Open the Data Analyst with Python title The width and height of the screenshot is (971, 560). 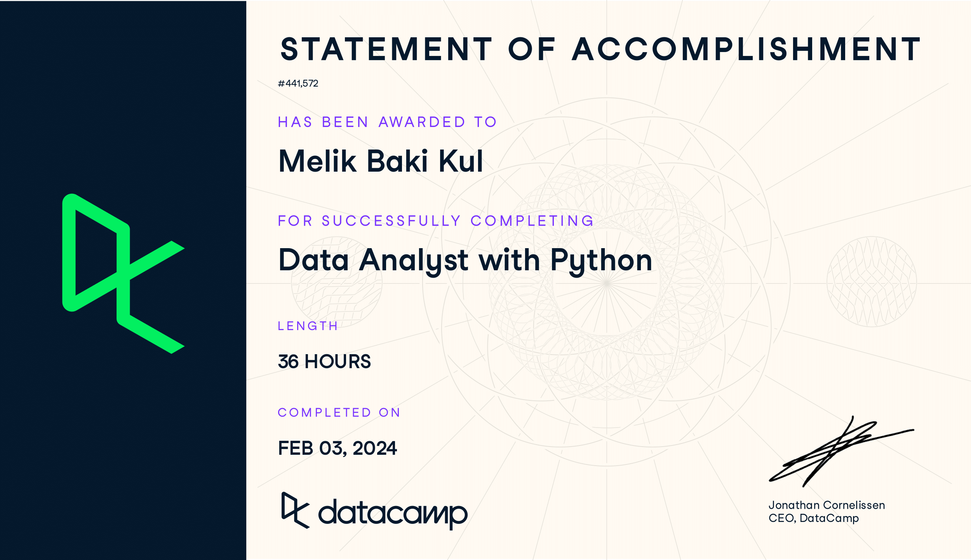coord(465,260)
